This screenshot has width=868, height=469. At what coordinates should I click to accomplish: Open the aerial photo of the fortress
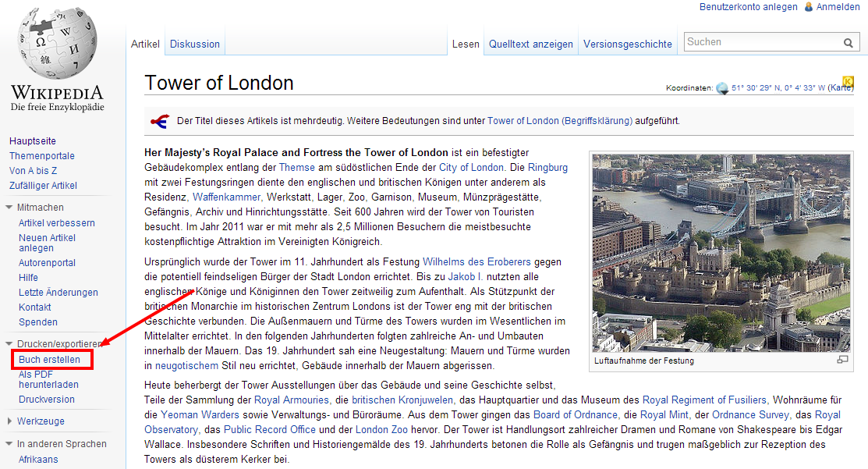(721, 252)
